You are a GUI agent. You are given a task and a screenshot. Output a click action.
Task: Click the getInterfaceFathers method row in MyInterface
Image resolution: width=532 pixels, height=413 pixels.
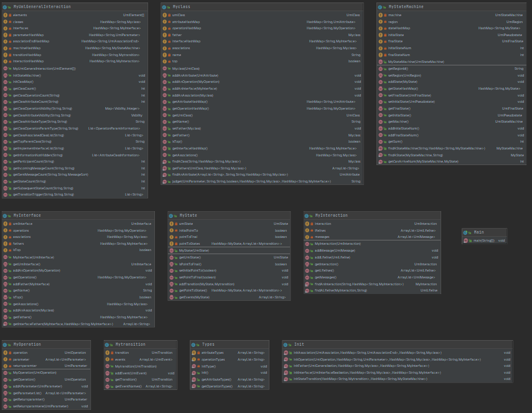pos(78,324)
